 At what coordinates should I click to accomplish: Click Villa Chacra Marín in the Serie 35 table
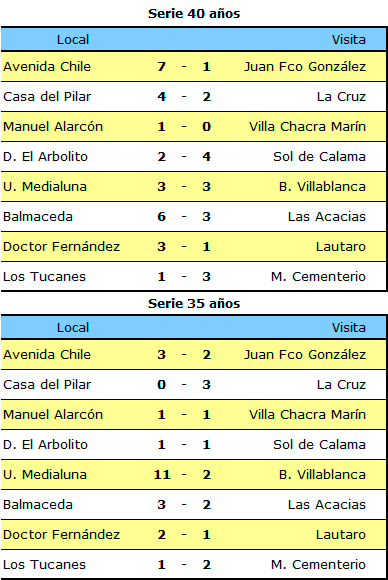click(307, 415)
